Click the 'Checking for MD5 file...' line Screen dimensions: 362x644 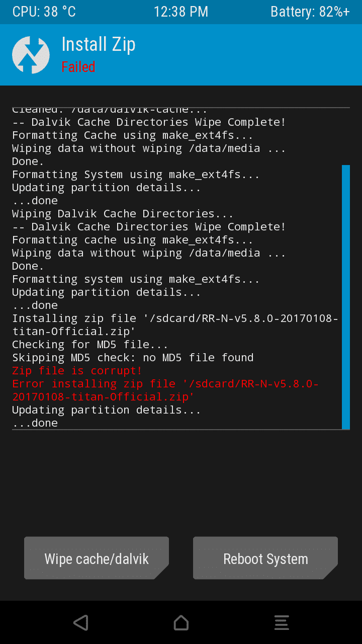tap(90, 345)
